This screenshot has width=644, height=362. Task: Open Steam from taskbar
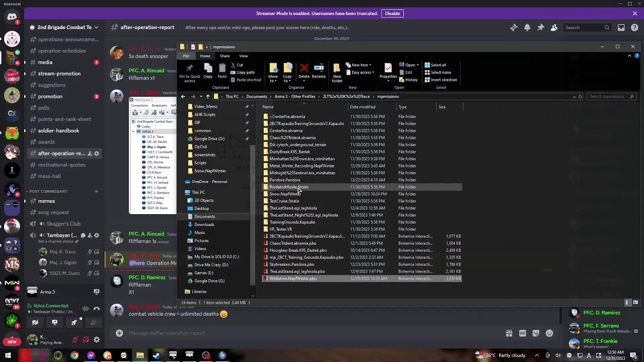pyautogui.click(x=156, y=355)
